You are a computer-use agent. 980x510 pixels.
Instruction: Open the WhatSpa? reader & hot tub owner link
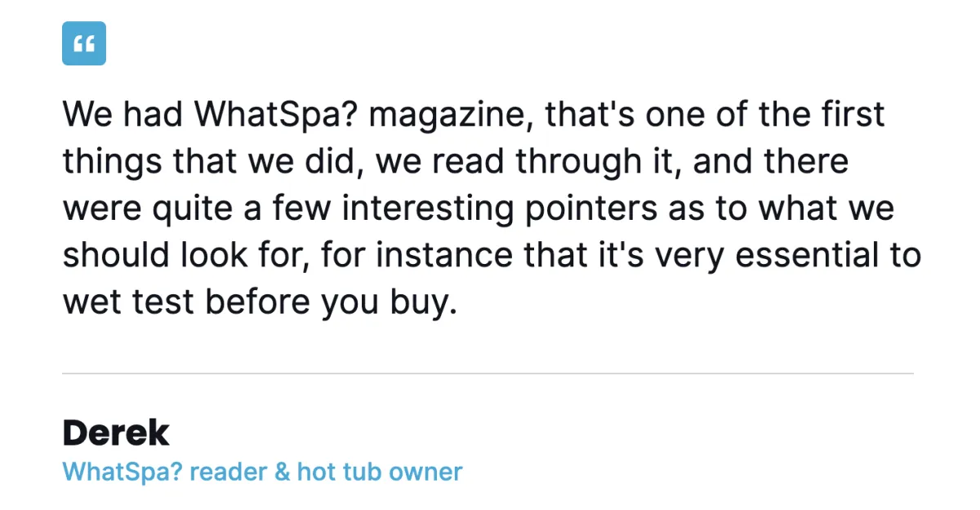click(x=262, y=472)
